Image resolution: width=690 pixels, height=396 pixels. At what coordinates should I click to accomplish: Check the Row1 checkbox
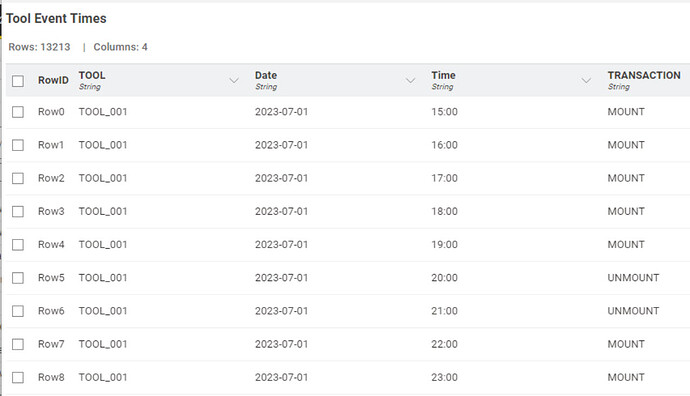pos(18,145)
